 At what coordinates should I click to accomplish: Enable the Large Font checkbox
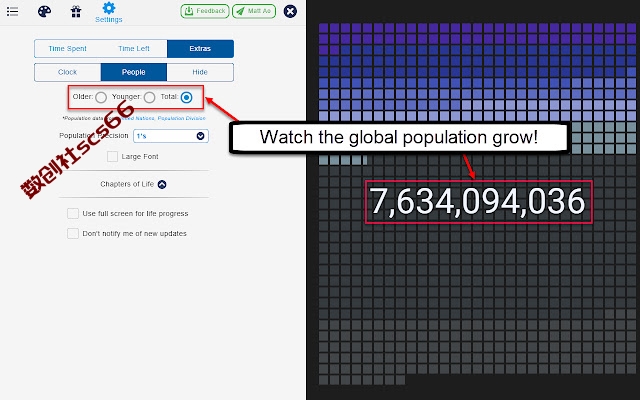click(x=113, y=156)
